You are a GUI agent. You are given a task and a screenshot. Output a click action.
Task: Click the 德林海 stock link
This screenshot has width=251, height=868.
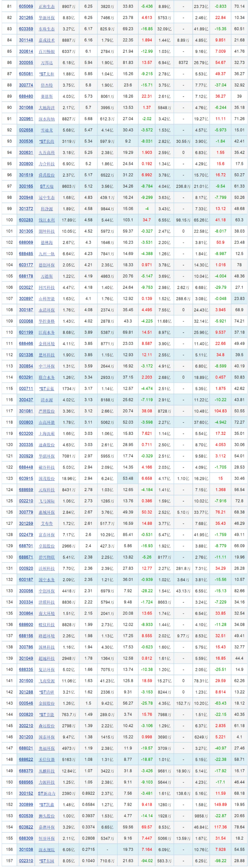[x=47, y=242]
